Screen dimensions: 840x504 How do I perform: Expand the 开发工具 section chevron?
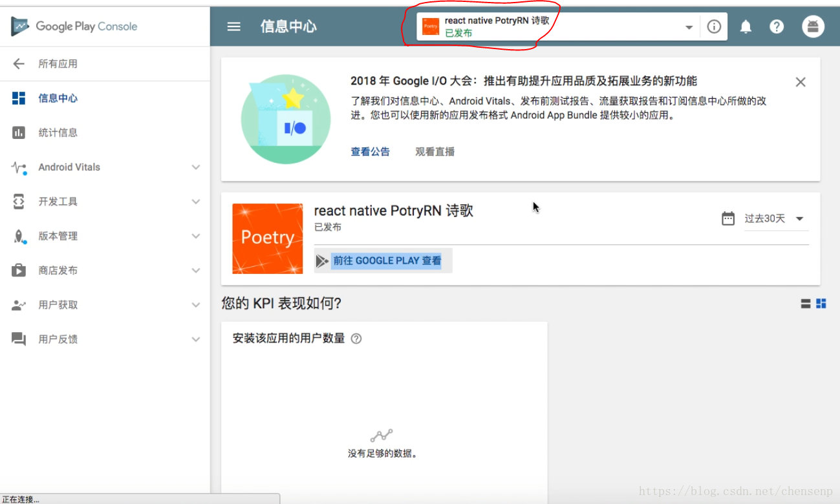(x=196, y=202)
